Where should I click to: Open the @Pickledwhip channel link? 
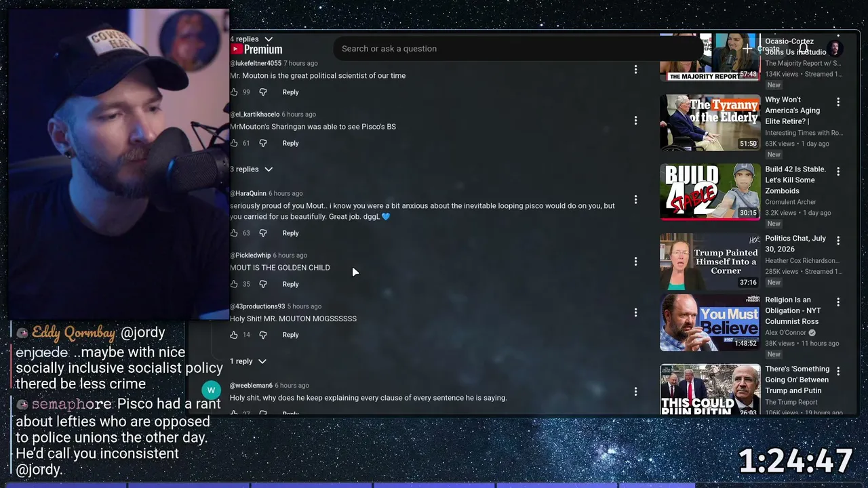pos(250,256)
